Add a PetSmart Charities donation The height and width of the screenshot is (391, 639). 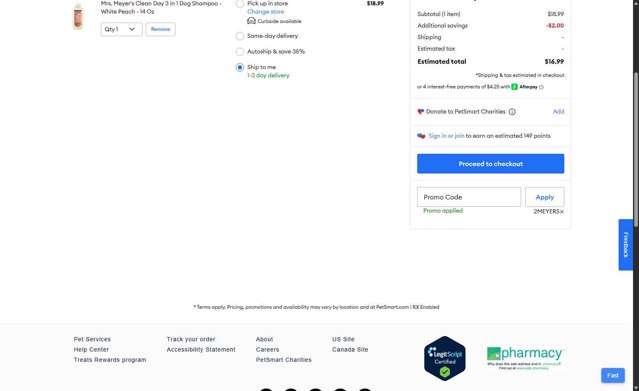558,111
